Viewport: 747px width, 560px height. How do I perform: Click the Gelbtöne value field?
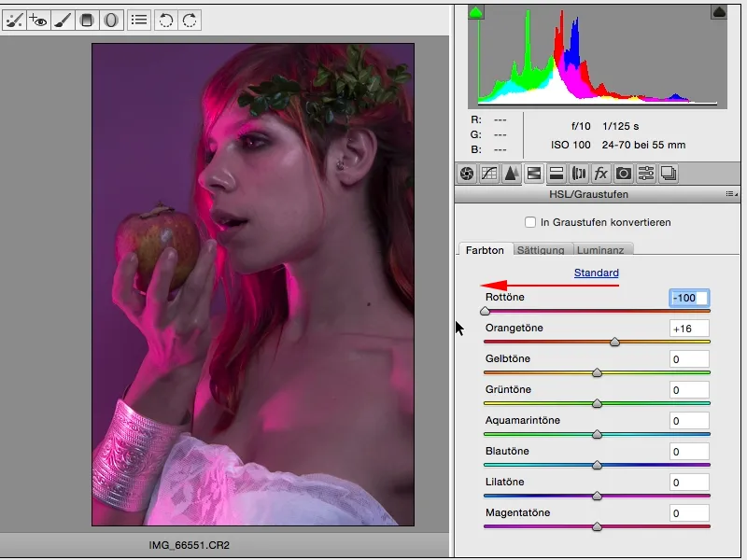point(689,359)
